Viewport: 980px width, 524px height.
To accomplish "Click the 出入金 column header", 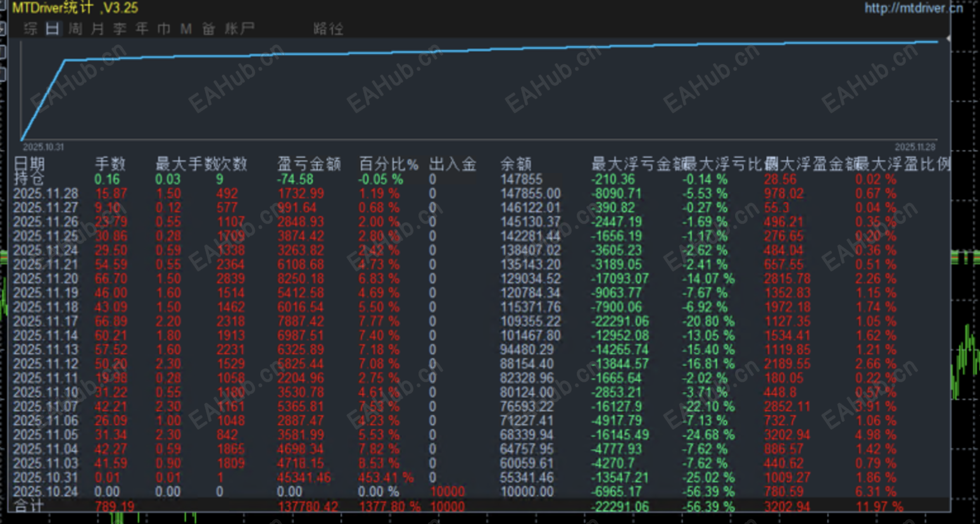I will point(453,164).
